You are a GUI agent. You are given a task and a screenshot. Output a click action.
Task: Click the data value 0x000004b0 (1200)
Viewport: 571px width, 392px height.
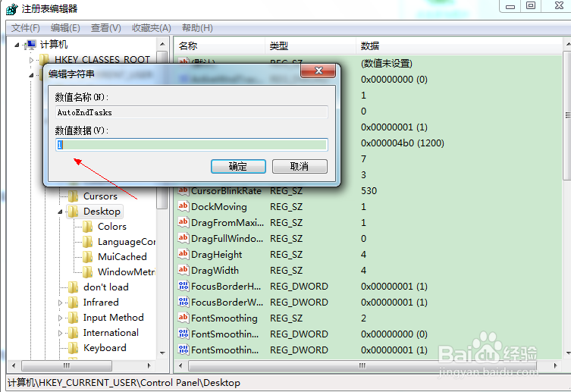pos(403,143)
